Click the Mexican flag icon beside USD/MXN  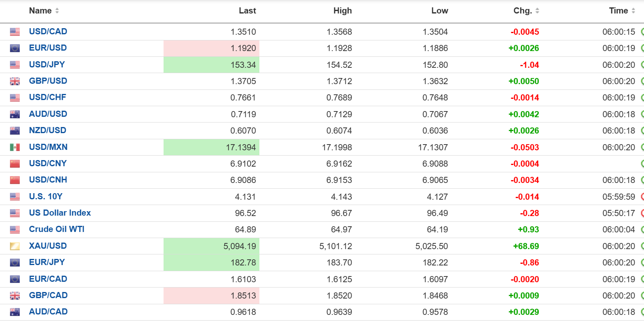click(x=15, y=147)
